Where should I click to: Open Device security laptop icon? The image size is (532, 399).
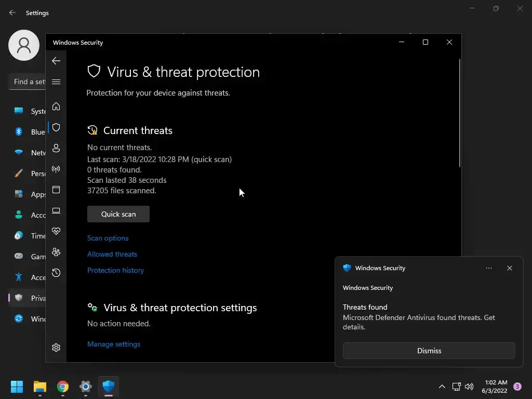pos(56,211)
